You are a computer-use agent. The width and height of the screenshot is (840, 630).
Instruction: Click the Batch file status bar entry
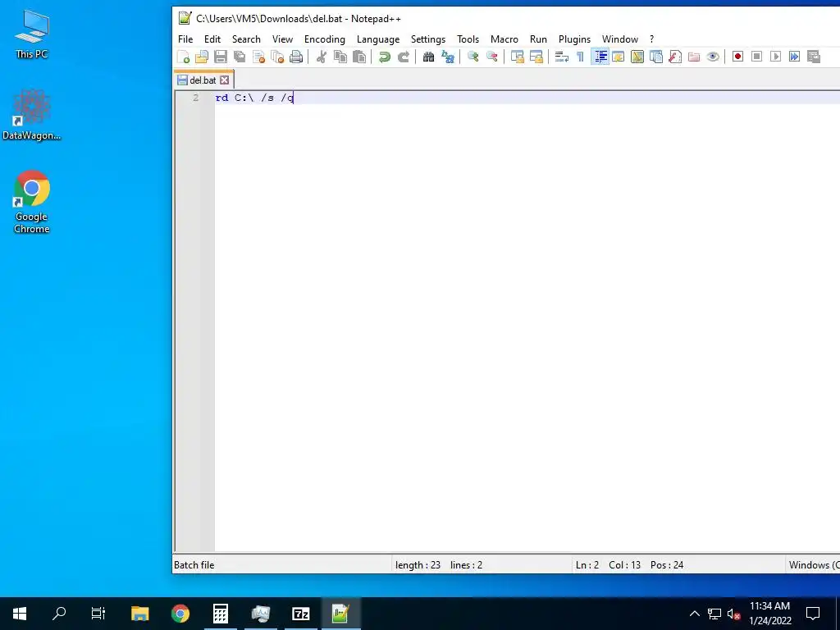(x=194, y=564)
